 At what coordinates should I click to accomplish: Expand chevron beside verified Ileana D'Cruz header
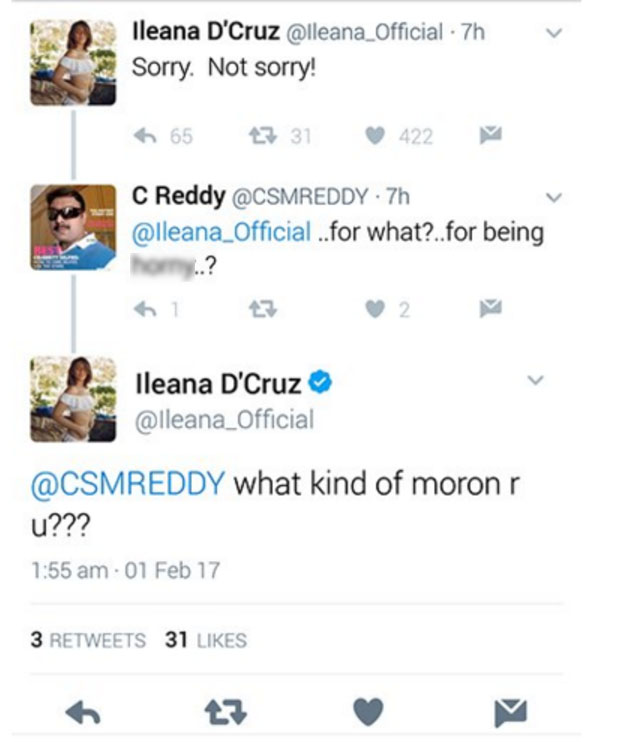[x=535, y=381]
